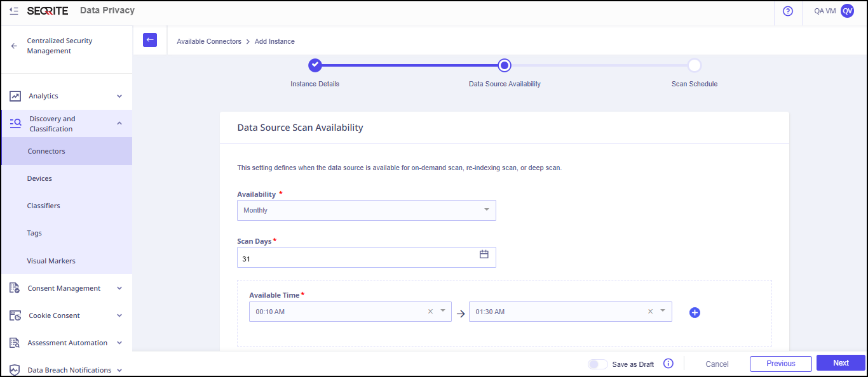868x377 pixels.
Task: Collapse the sidebar using the top-left menu icon
Action: coord(14,11)
